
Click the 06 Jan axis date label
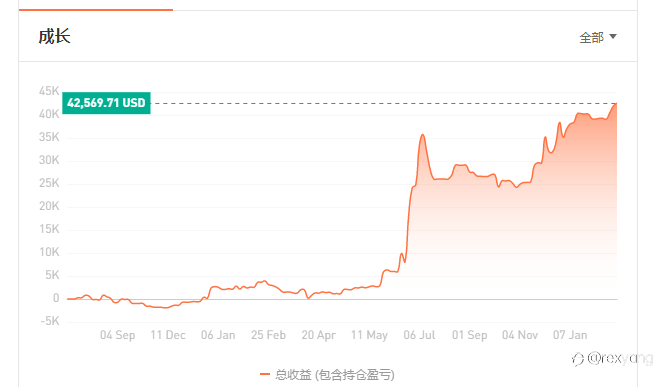[218, 335]
